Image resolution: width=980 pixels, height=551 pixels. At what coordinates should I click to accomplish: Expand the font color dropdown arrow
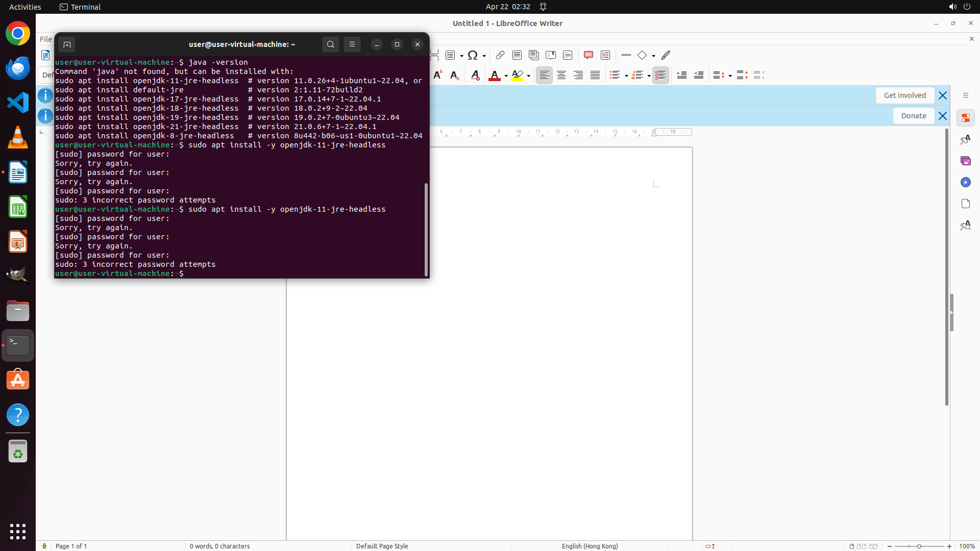pyautogui.click(x=506, y=76)
